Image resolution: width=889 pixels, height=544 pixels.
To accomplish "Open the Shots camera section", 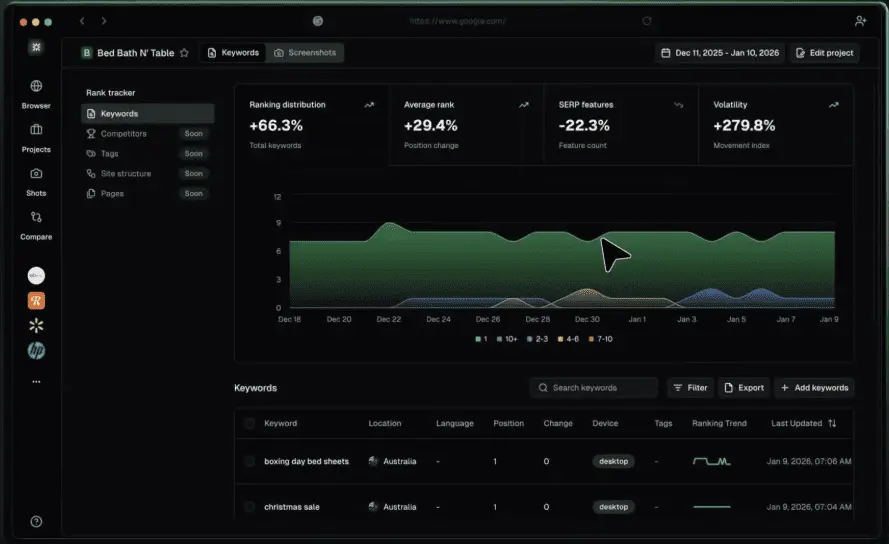I will click(x=36, y=182).
